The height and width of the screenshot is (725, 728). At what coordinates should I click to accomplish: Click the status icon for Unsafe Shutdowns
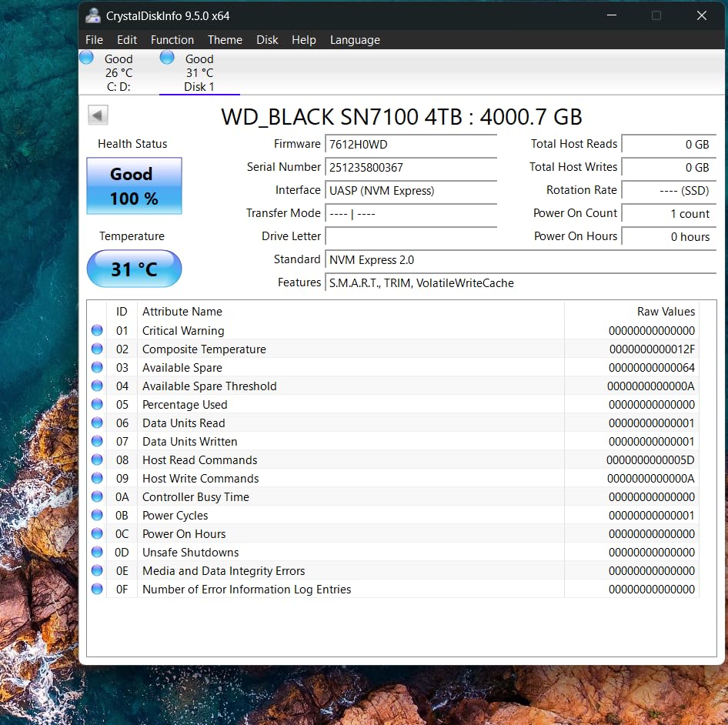click(97, 552)
